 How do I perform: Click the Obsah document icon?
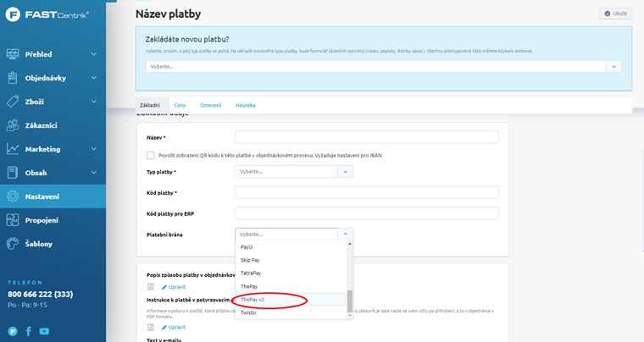click(x=13, y=173)
